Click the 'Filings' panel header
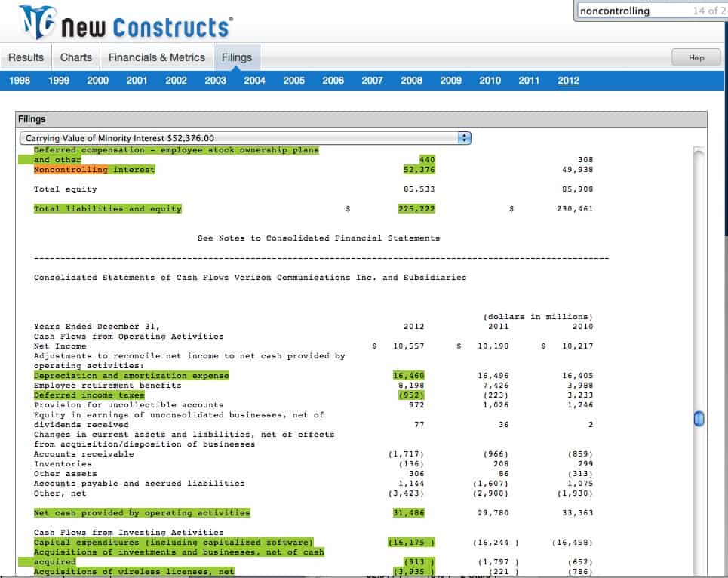This screenshot has height=578, width=728. (361, 119)
